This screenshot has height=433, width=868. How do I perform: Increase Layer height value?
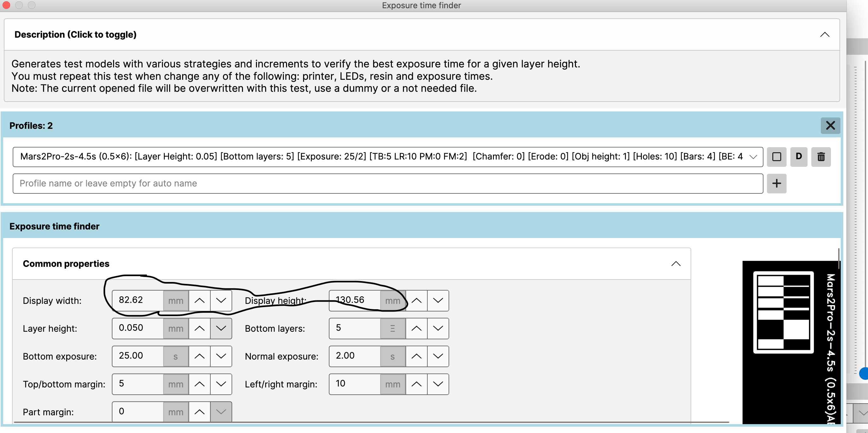[x=200, y=328]
